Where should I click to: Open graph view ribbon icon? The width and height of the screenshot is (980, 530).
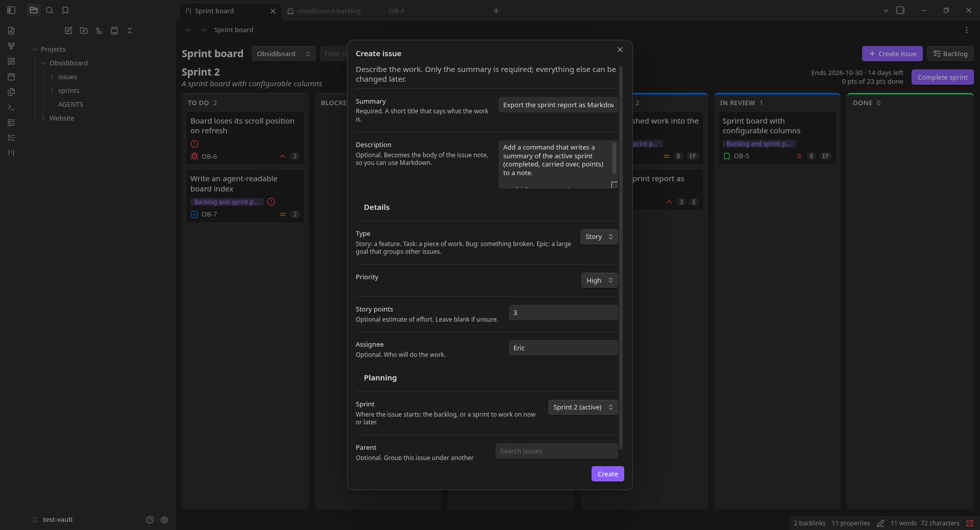[11, 46]
